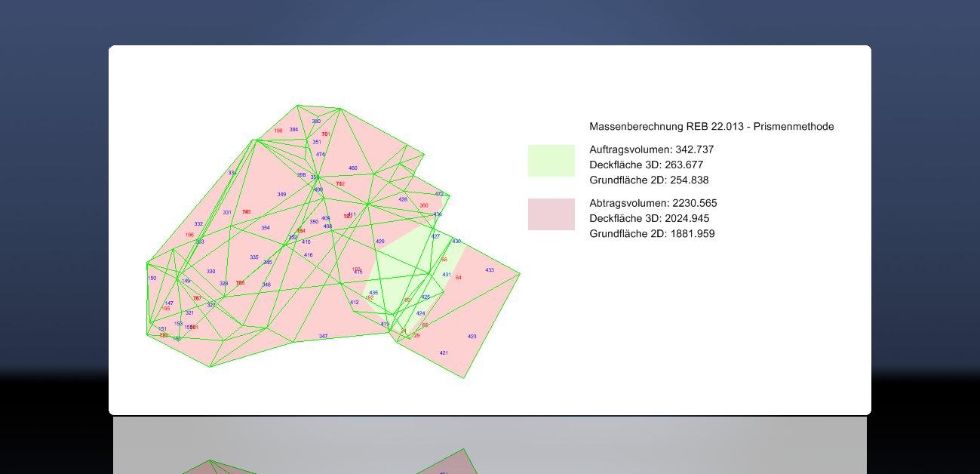Screen dimensions: 980x474
Task: Click point label 474 on the map
Action: tap(321, 155)
